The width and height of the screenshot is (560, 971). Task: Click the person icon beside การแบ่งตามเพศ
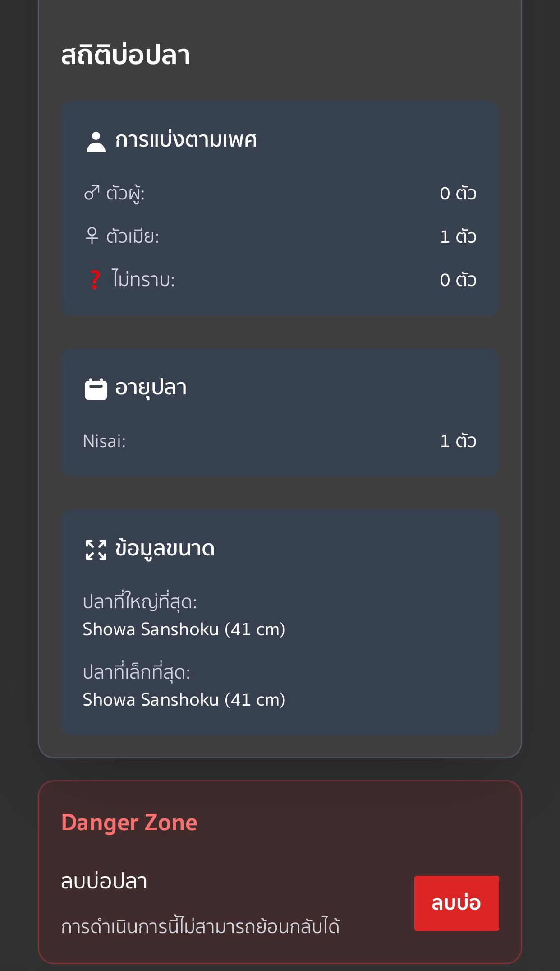coord(96,142)
